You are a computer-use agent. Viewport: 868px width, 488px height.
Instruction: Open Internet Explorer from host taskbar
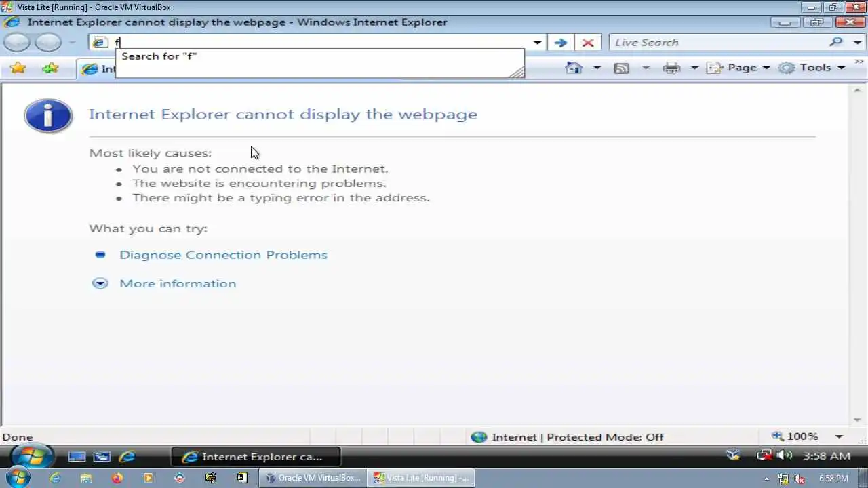pyautogui.click(x=55, y=478)
